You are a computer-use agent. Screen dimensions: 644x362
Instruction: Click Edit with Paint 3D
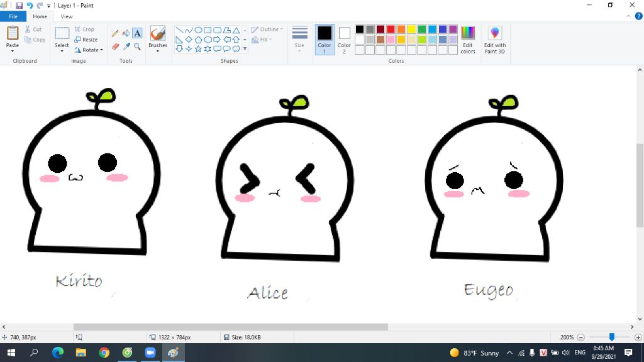[x=495, y=40]
